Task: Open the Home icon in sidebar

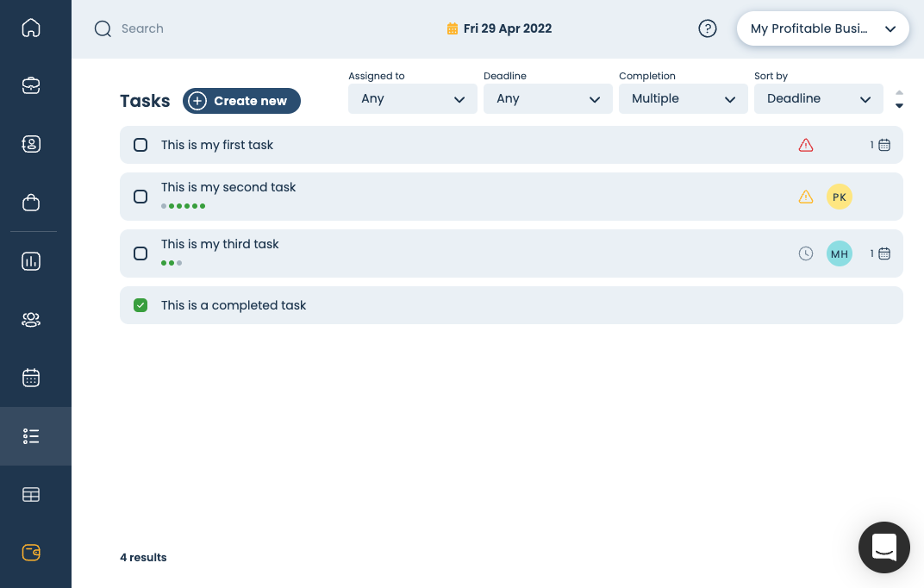Action: click(31, 28)
